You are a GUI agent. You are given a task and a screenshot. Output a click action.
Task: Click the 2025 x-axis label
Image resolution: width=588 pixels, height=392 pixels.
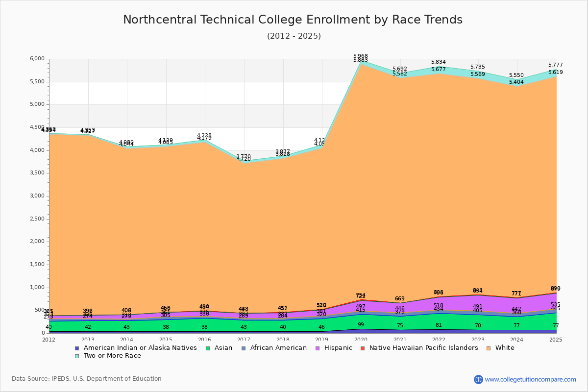556,340
